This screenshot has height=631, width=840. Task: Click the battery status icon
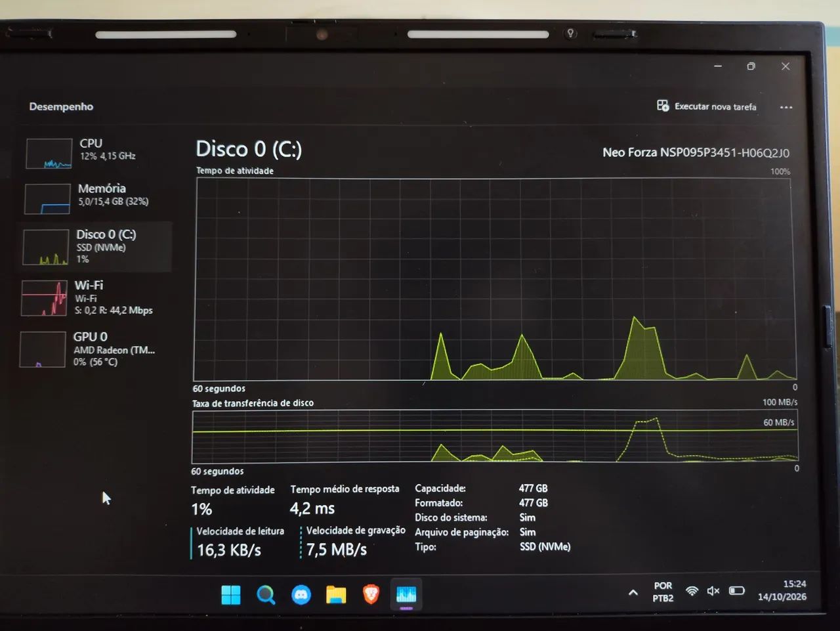[x=737, y=590]
